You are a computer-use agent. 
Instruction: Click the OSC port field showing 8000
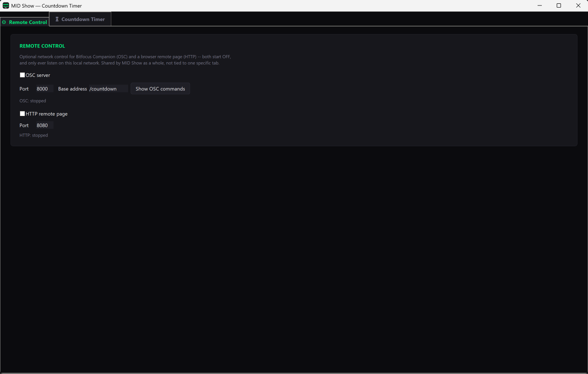pos(45,89)
